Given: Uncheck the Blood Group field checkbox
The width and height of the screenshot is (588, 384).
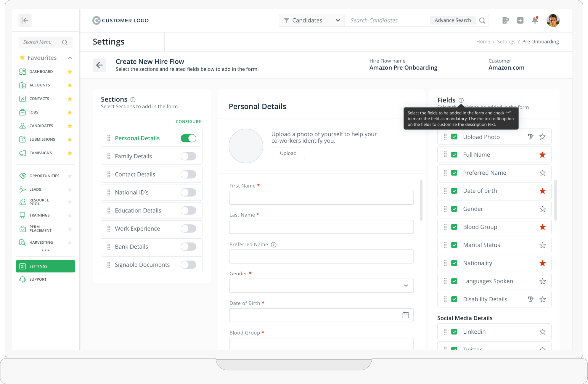Looking at the screenshot, I should [454, 227].
